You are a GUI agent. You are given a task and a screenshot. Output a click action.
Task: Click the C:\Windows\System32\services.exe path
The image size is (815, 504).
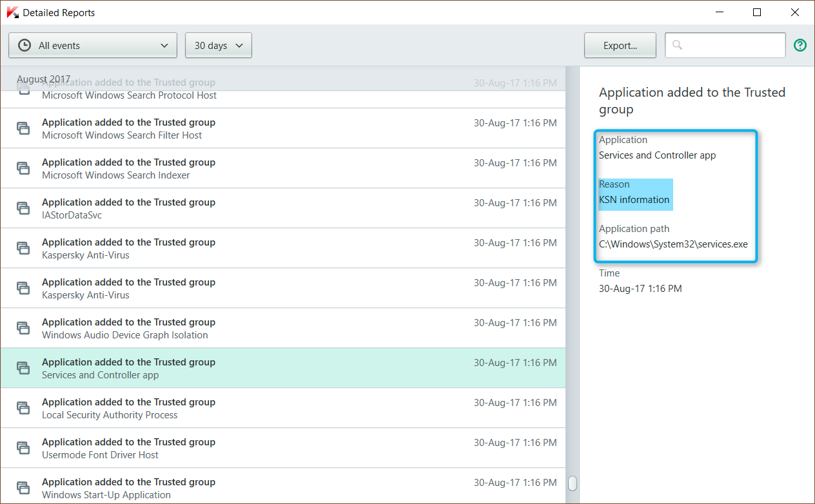click(673, 244)
